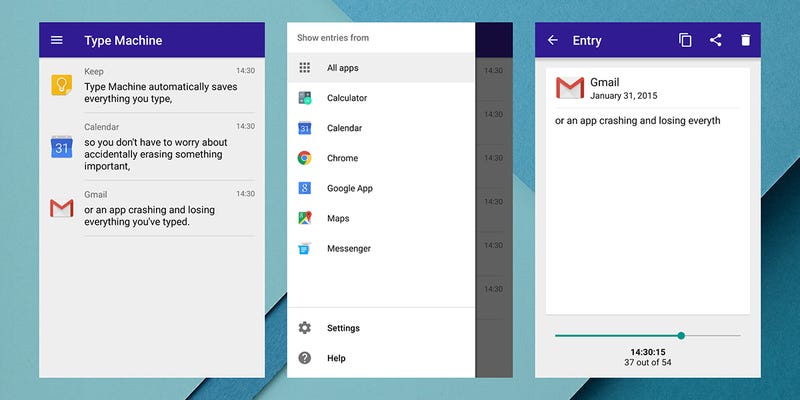Go back using the Entry arrow

click(x=553, y=40)
